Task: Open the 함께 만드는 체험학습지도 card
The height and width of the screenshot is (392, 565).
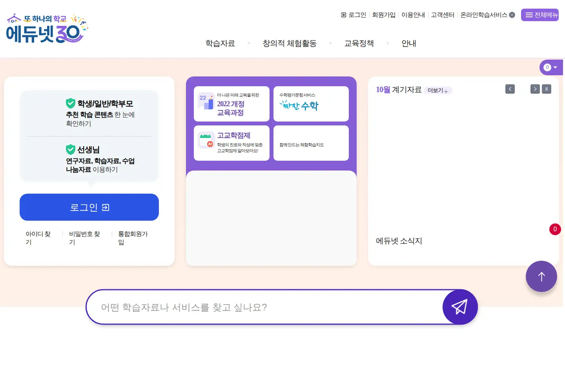Action: pyautogui.click(x=311, y=143)
